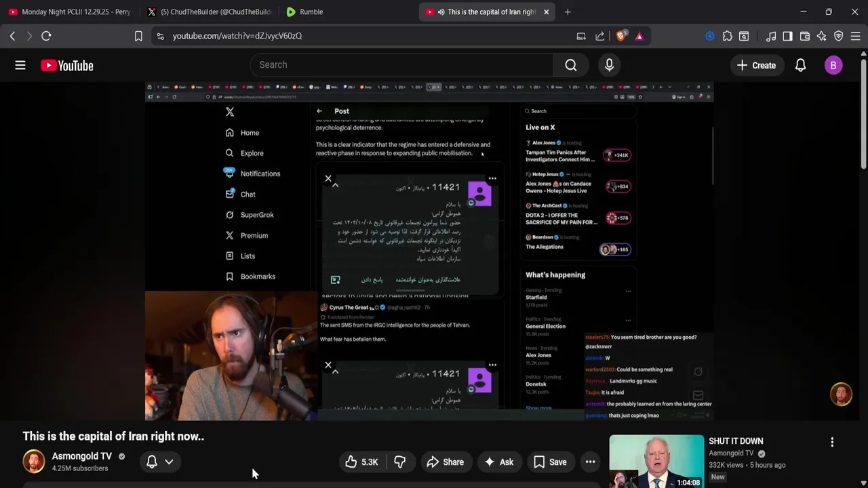Click Asmongold TV under recommended video
Screen dimensions: 868x488
(731, 453)
